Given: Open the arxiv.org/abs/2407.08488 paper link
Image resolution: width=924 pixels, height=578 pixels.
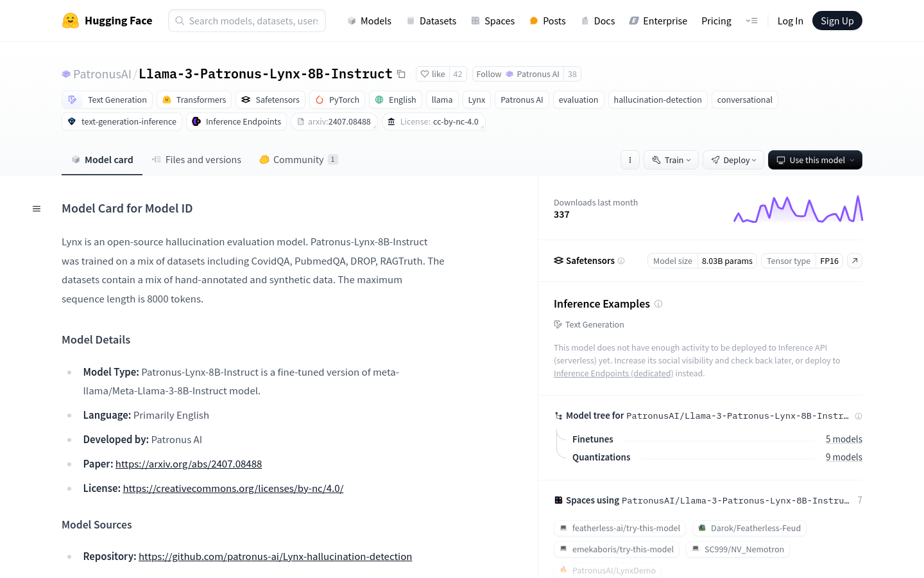Looking at the screenshot, I should (x=189, y=464).
